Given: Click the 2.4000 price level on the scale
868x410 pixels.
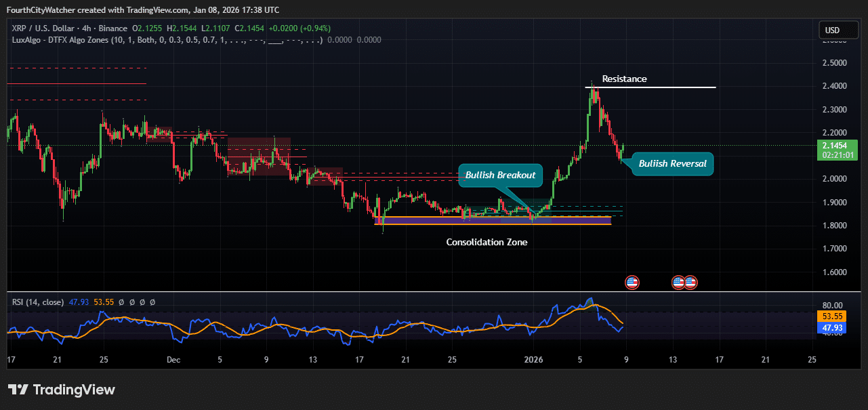Looking at the screenshot, I should 835,85.
